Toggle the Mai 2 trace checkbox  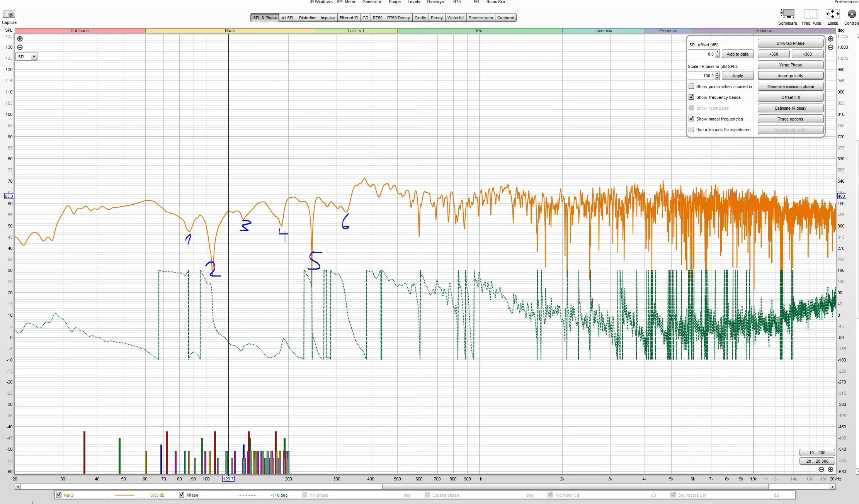click(x=59, y=495)
